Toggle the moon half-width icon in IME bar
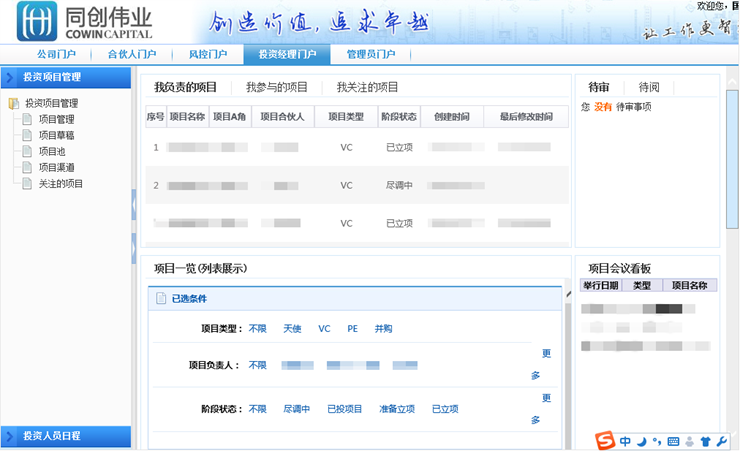Viewport: 740px width, 451px height. point(641,441)
